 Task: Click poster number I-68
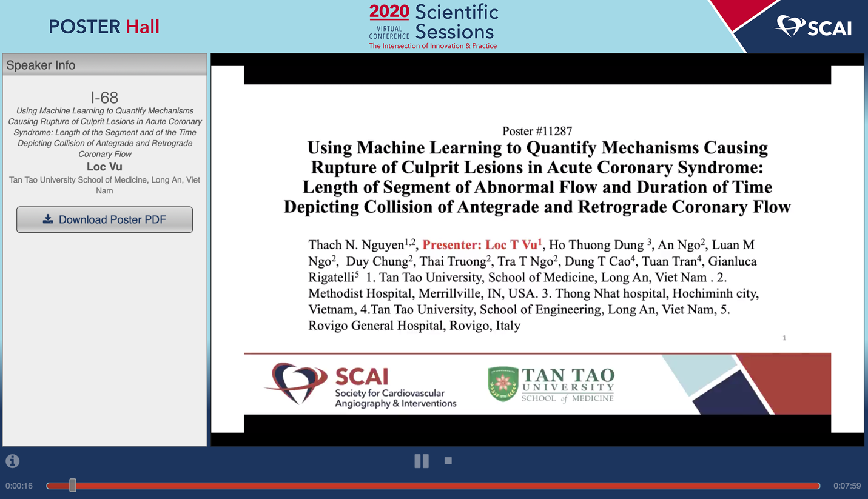[x=104, y=97]
